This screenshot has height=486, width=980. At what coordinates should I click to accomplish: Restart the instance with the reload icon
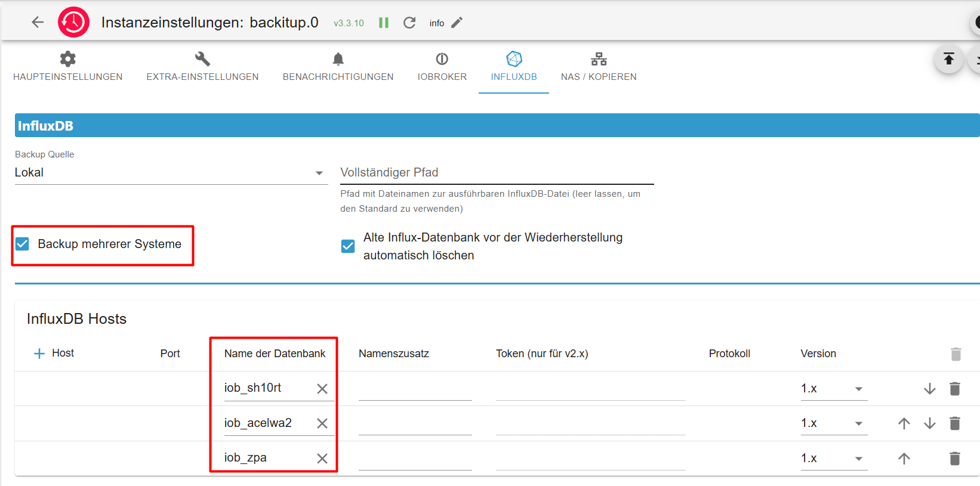[409, 23]
